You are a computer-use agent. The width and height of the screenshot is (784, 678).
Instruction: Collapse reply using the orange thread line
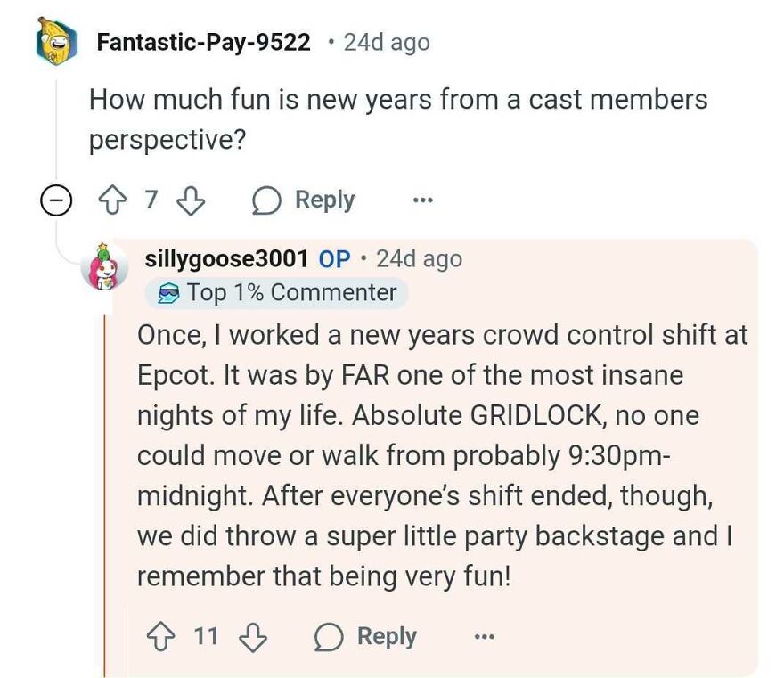click(105, 490)
